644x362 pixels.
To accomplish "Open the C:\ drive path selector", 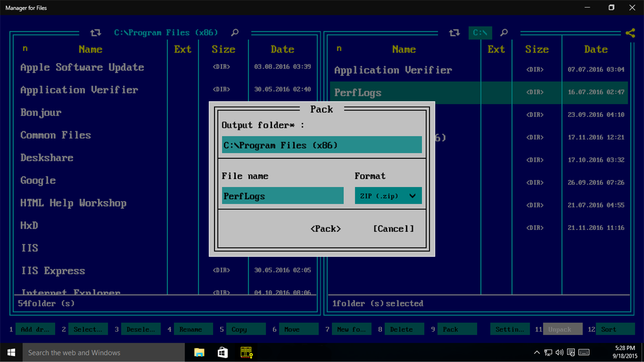I will 480,33.
